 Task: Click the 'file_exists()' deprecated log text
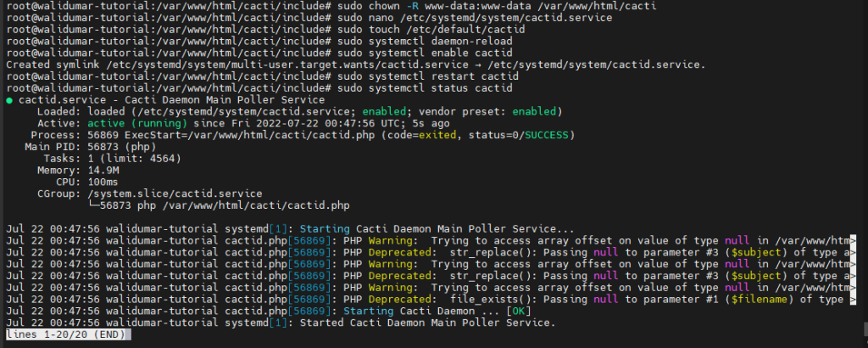click(x=487, y=300)
